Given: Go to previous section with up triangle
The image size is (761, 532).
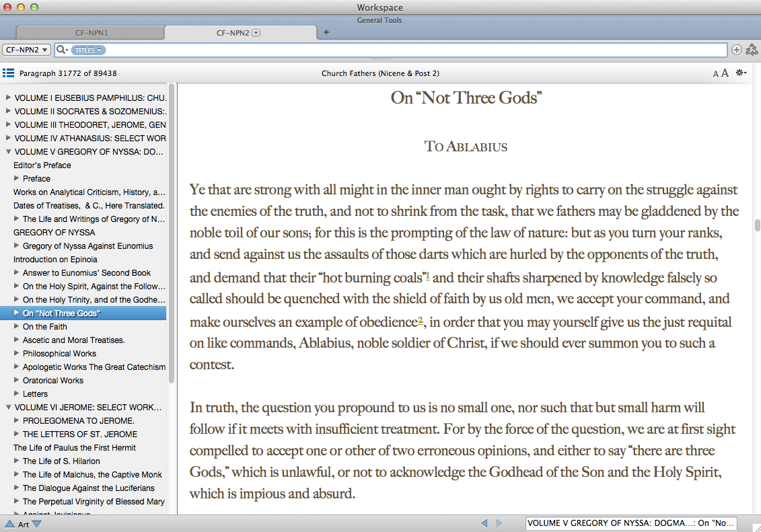Looking at the screenshot, I should point(9,524).
